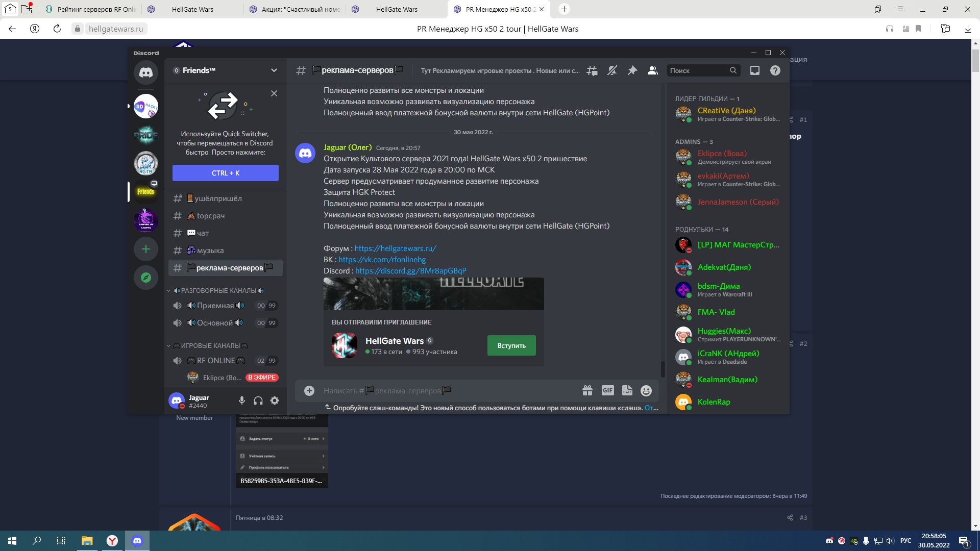The width and height of the screenshot is (980, 551).
Task: Click the Jaguar (Олег) message author name
Action: point(348,147)
